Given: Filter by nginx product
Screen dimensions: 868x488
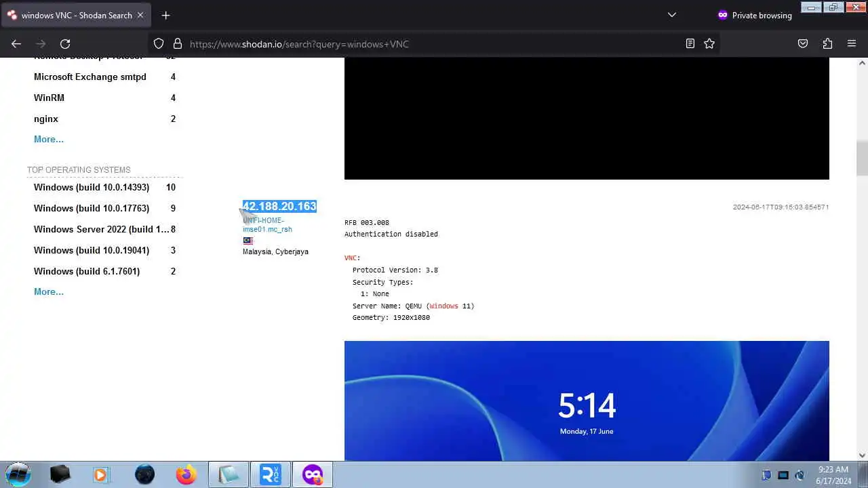Looking at the screenshot, I should 46,119.
